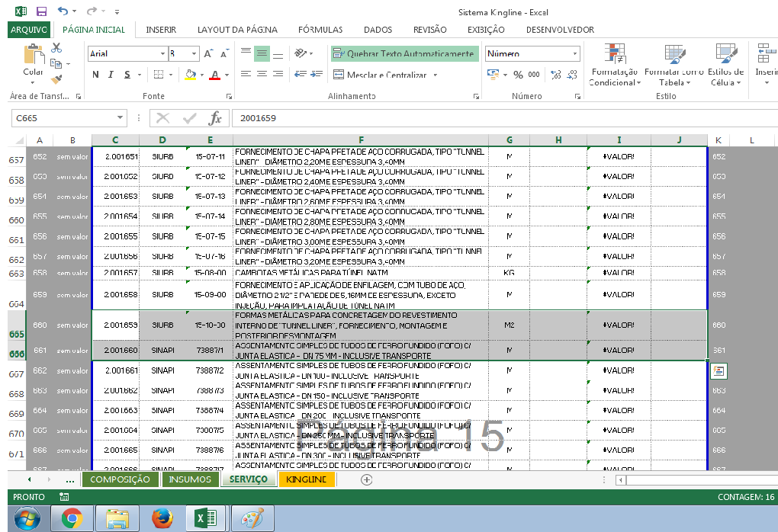Copy the selection with copy icon

pyautogui.click(x=56, y=63)
